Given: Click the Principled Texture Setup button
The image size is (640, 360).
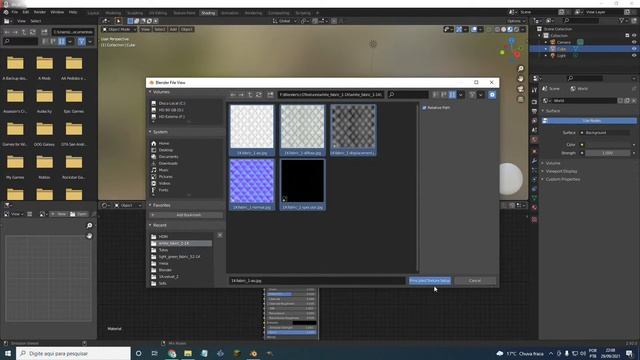Looking at the screenshot, I should tap(430, 281).
